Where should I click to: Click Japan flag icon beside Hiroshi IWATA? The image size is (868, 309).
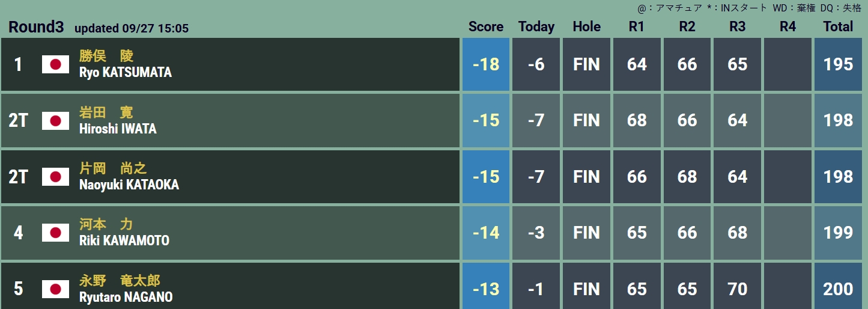point(55,121)
